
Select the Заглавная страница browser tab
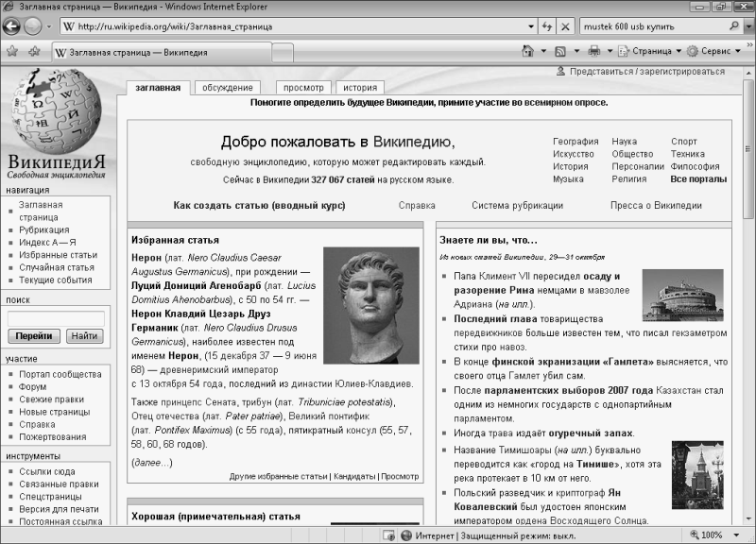162,53
